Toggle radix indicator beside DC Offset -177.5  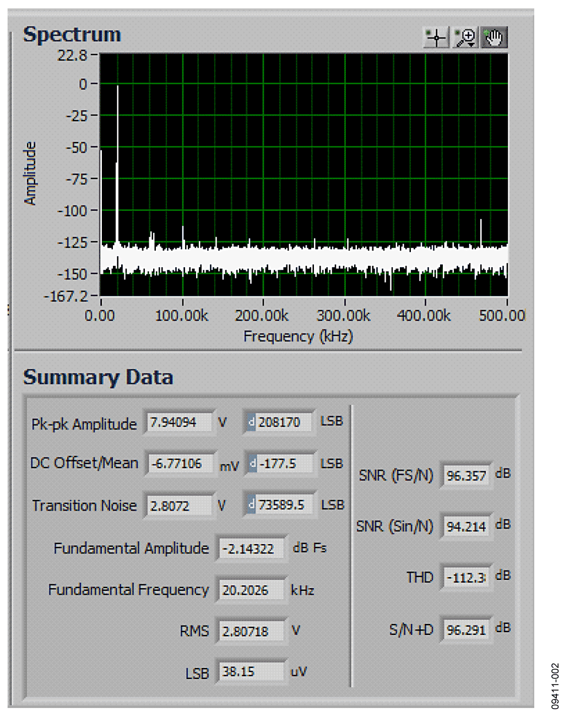click(x=252, y=464)
